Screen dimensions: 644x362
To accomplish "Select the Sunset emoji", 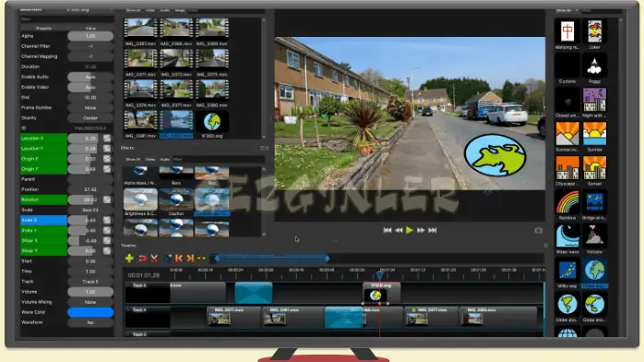I will tap(595, 168).
